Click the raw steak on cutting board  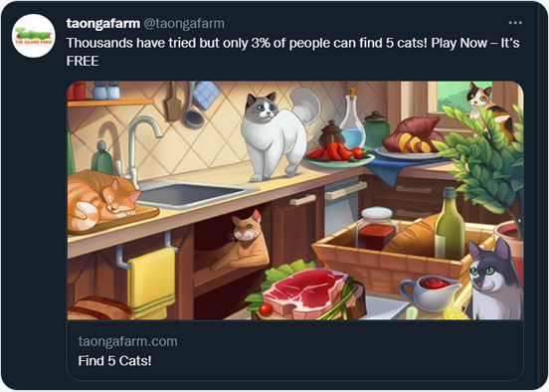pyautogui.click(x=303, y=291)
